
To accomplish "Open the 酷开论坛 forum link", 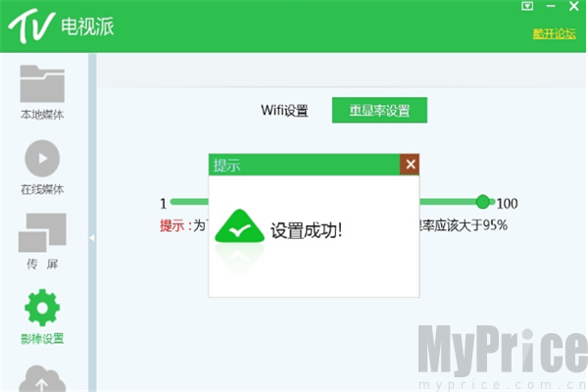I will coord(555,33).
